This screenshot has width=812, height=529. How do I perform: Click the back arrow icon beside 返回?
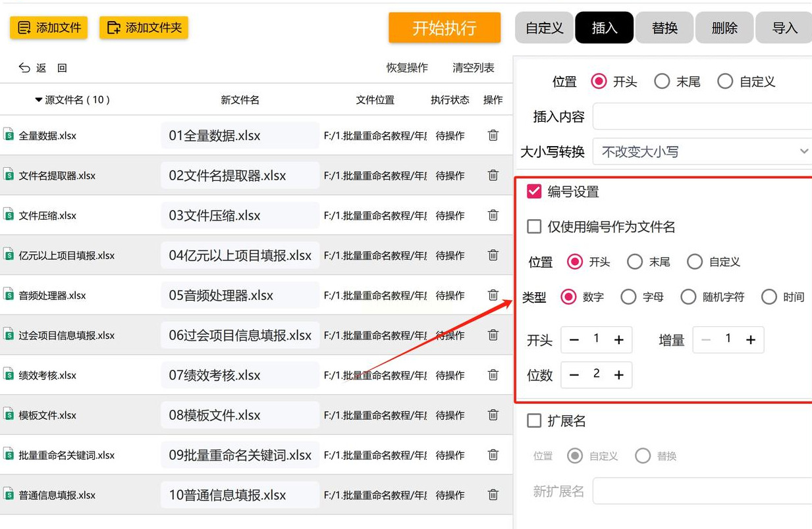click(x=24, y=68)
